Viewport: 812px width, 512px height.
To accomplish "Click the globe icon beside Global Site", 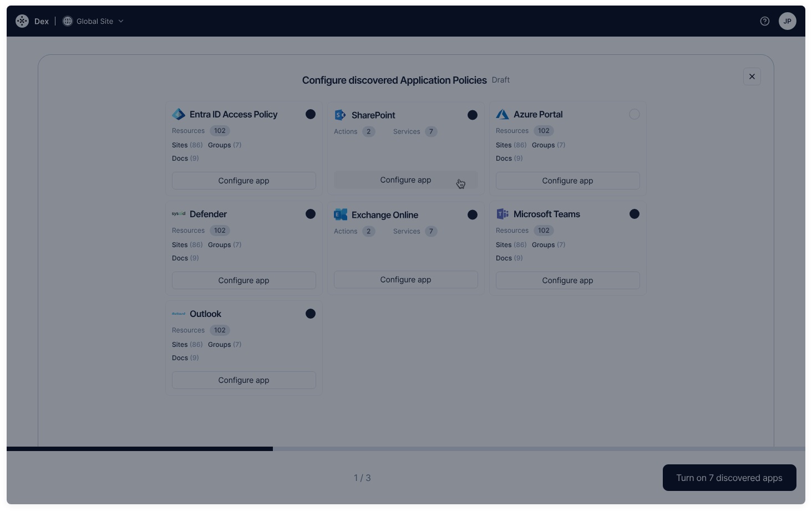I will (68, 21).
